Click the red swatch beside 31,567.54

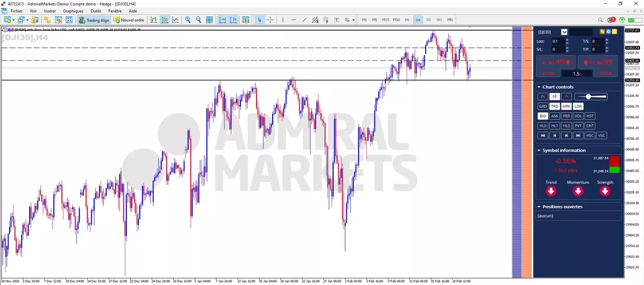[614, 161]
